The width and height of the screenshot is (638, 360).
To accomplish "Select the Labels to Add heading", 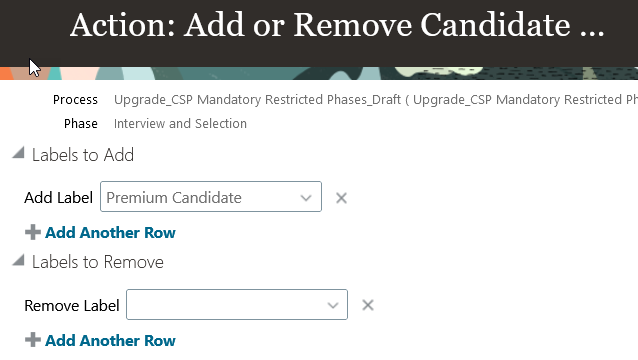I will [x=83, y=155].
